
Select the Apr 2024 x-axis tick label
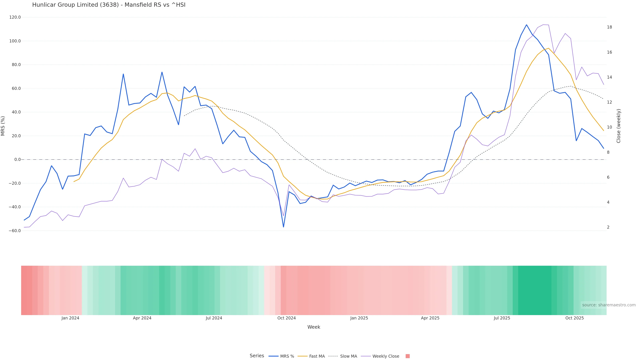142,318
